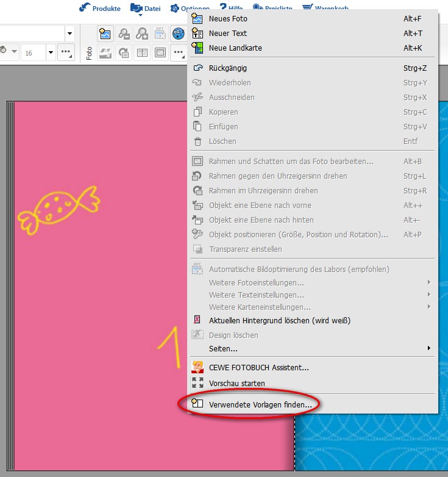448x477 pixels.
Task: Click the yellow candy drawing on pink page
Action: coord(59,209)
